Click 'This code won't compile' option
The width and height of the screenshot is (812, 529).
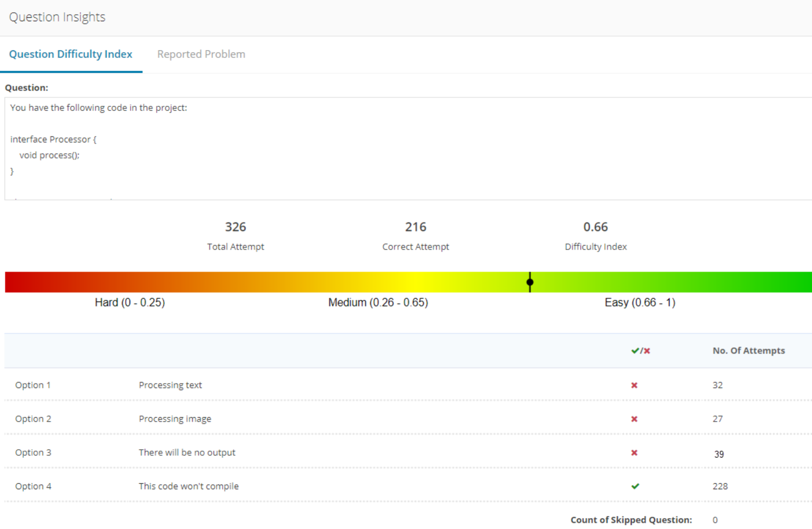click(189, 486)
